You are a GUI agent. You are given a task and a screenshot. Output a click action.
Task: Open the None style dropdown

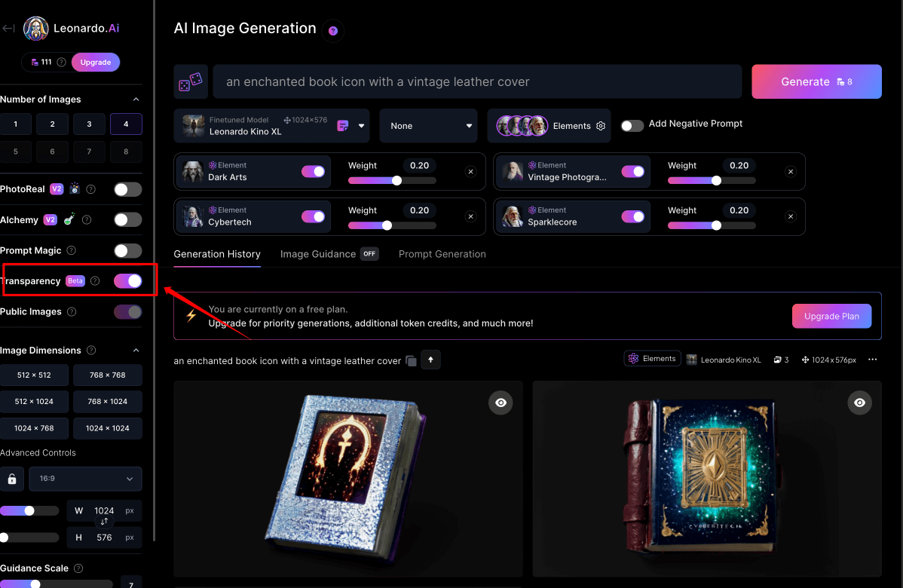pyautogui.click(x=428, y=126)
